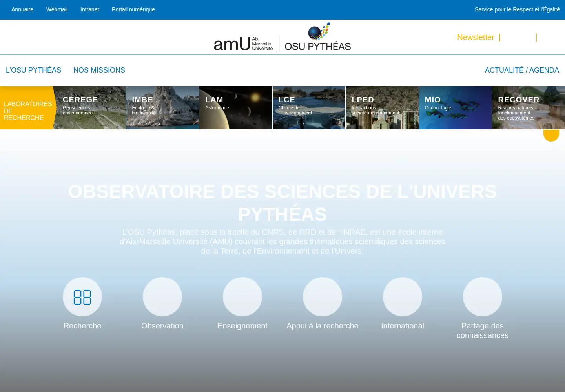Open the International circle icon
The width and height of the screenshot is (565, 392).
403,297
